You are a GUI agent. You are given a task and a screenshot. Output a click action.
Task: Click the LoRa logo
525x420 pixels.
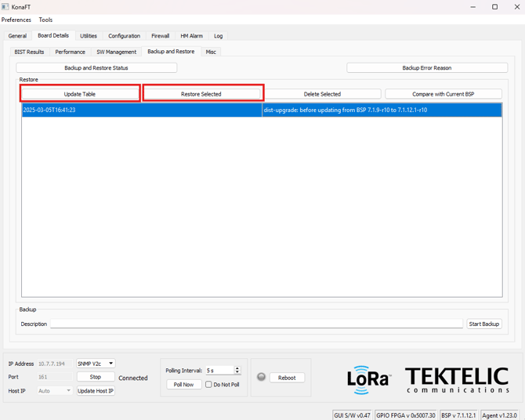[369, 379]
